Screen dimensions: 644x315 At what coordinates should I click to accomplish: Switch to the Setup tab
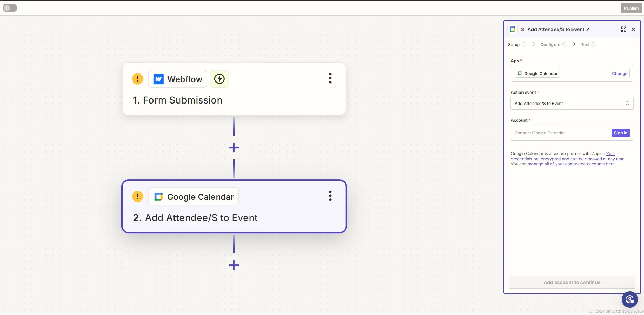tap(514, 45)
